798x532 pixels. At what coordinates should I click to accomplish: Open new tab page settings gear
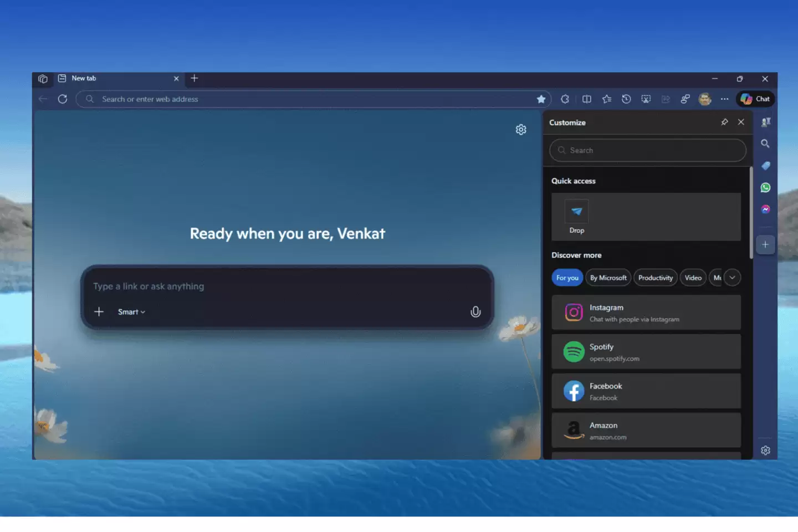[x=520, y=129]
